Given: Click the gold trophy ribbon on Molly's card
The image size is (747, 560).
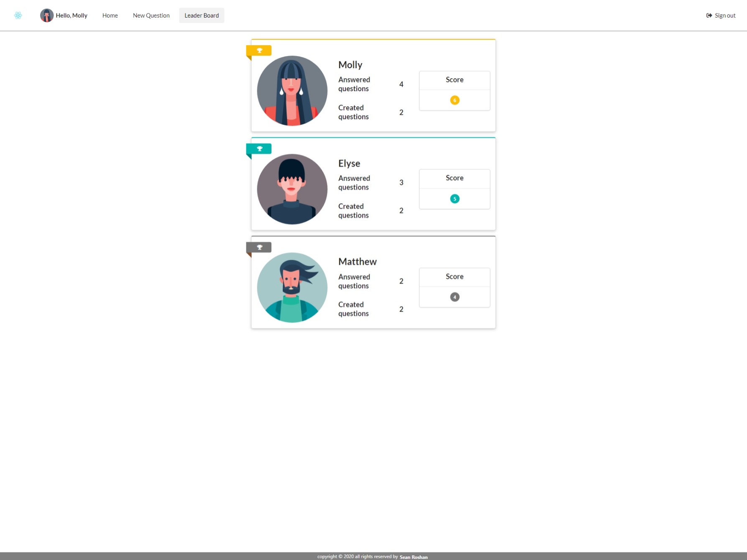Looking at the screenshot, I should pyautogui.click(x=259, y=51).
